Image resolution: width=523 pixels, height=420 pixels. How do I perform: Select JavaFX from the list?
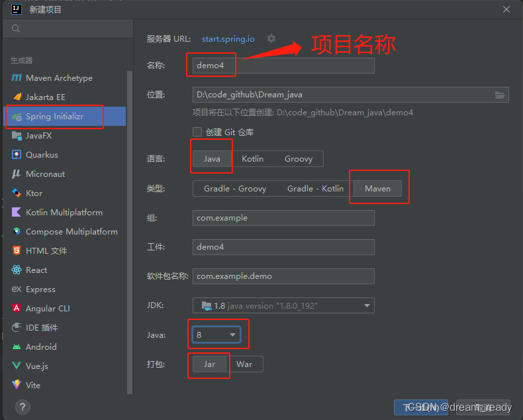click(x=65, y=136)
